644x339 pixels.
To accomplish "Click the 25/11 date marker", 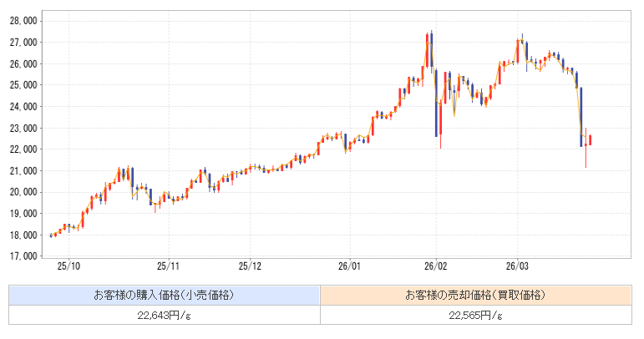I will (169, 267).
